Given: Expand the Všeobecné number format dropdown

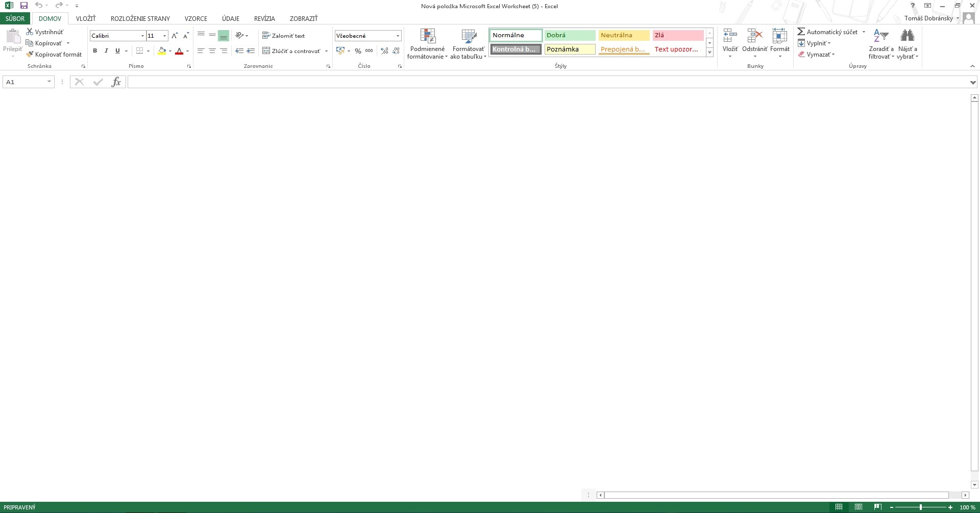Looking at the screenshot, I should [x=398, y=36].
